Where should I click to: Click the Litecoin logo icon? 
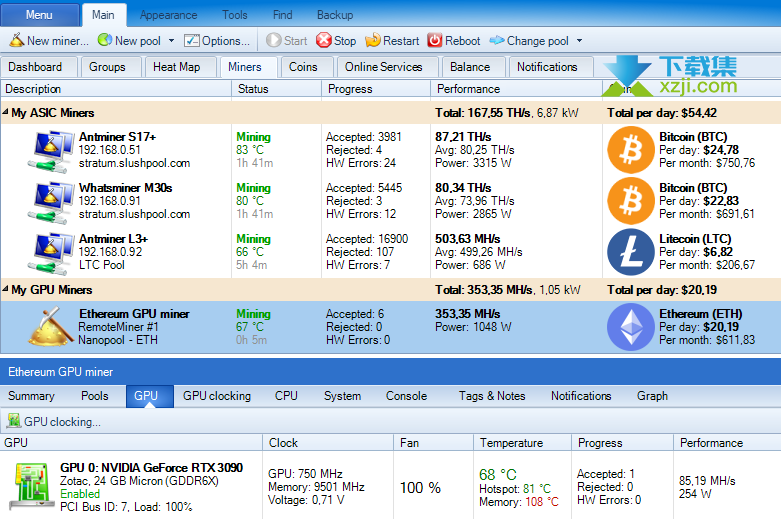pyautogui.click(x=631, y=252)
